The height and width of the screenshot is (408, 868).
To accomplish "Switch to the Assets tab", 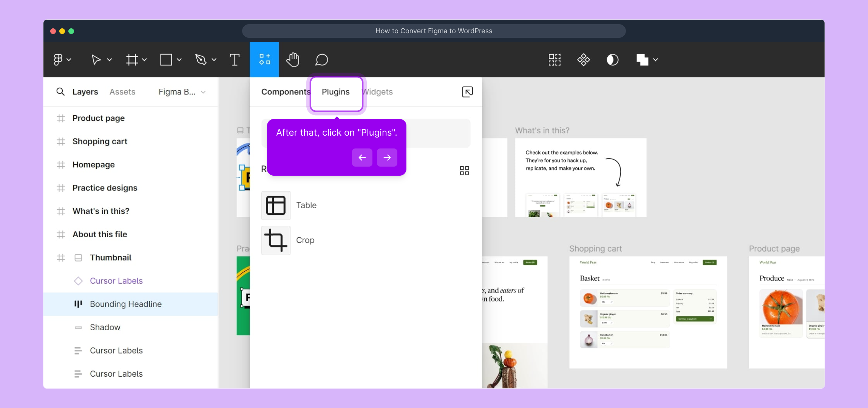I will coord(122,92).
